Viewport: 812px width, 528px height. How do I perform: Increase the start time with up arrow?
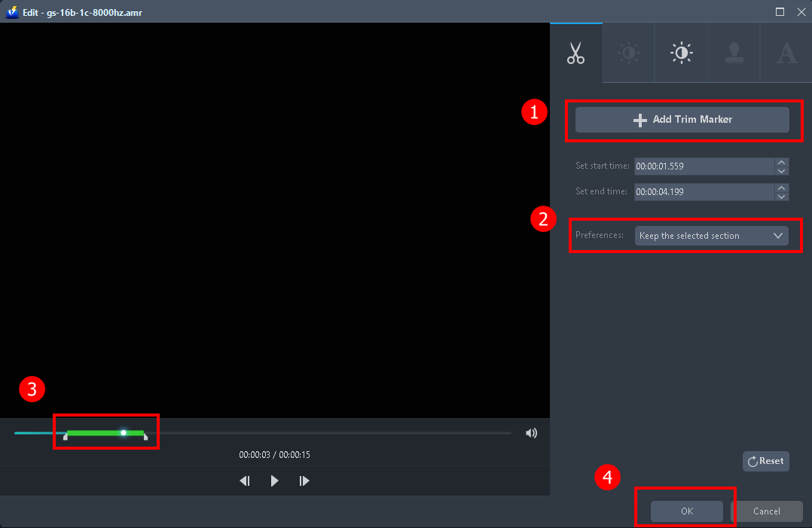pos(782,162)
